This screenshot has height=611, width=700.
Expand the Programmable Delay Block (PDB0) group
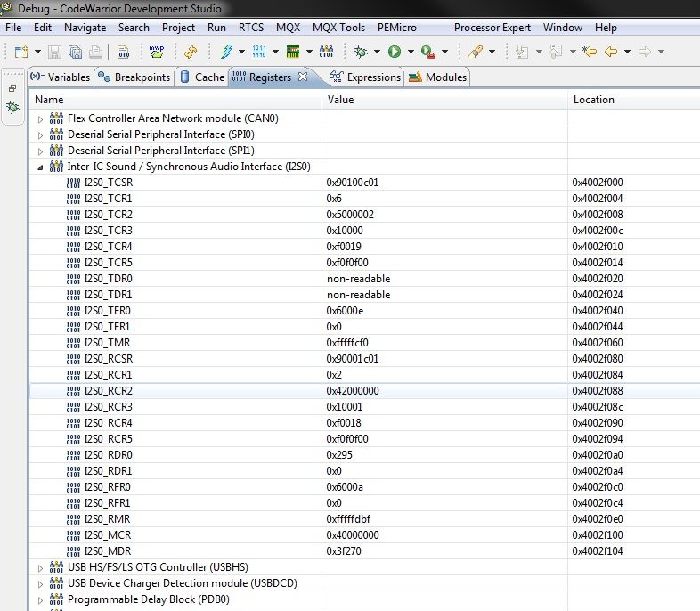click(x=40, y=600)
